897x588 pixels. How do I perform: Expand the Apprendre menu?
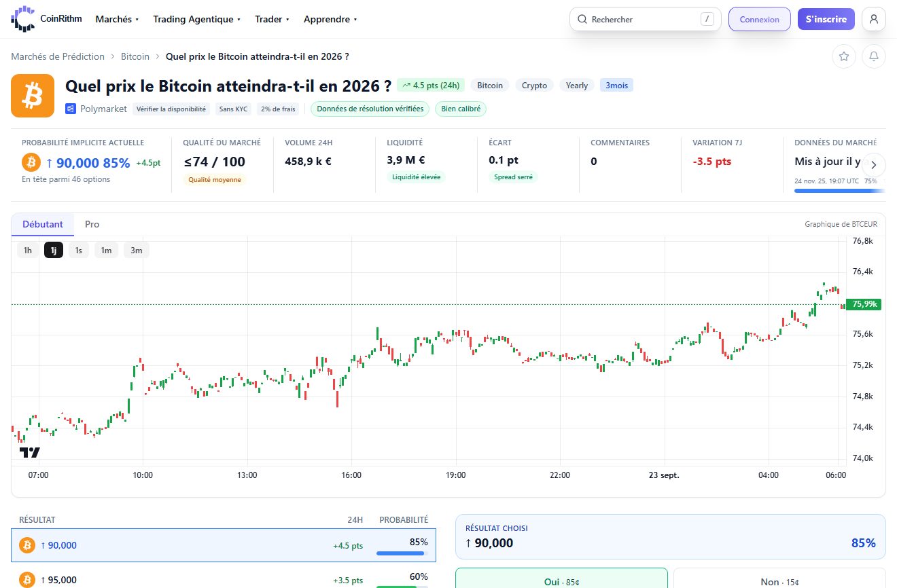pyautogui.click(x=331, y=19)
